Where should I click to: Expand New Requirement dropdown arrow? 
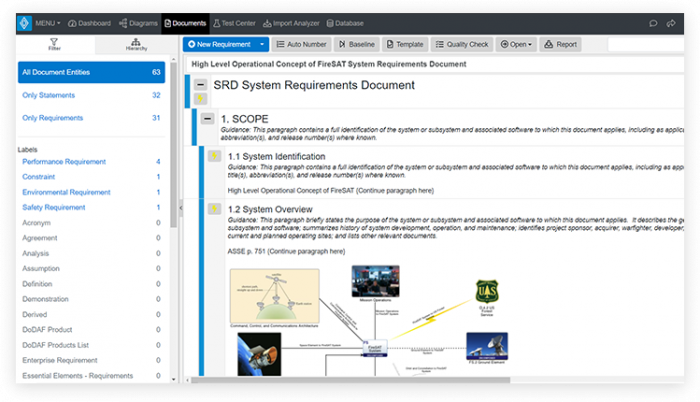(262, 44)
